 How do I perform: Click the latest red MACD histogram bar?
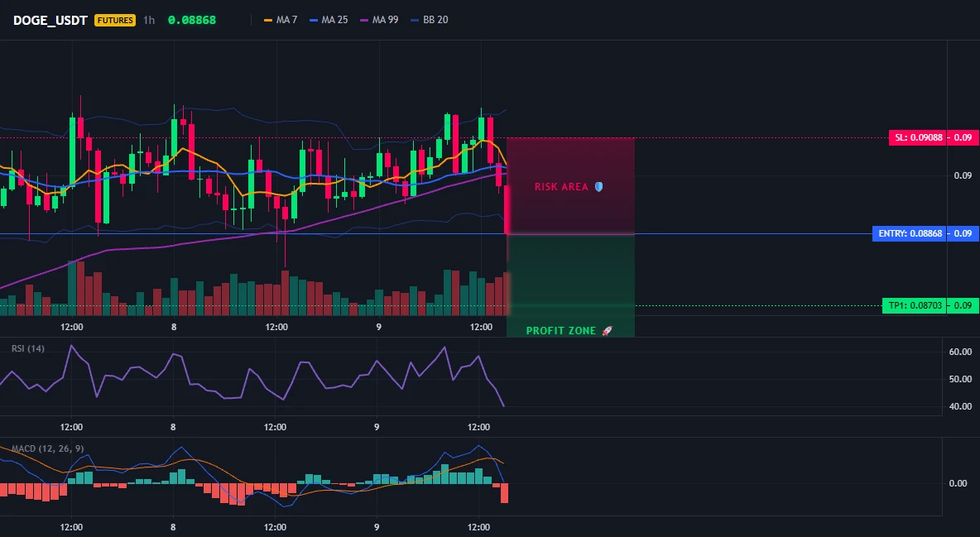tap(504, 493)
